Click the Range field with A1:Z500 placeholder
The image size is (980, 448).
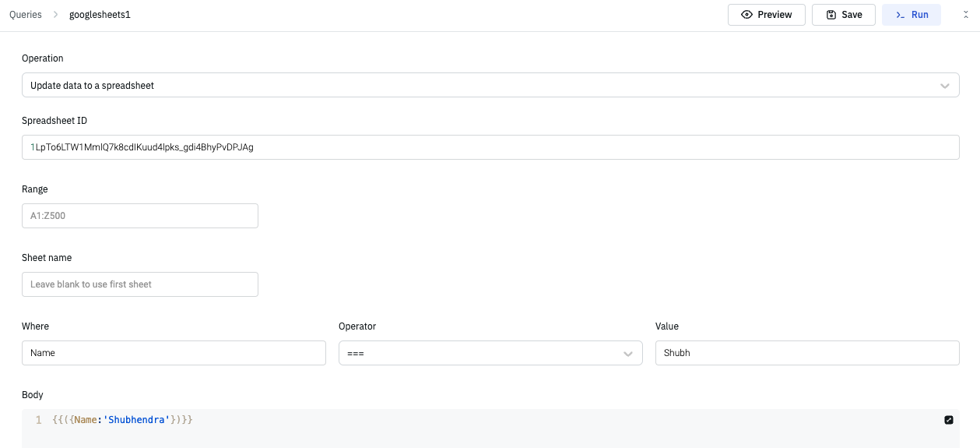coord(140,216)
